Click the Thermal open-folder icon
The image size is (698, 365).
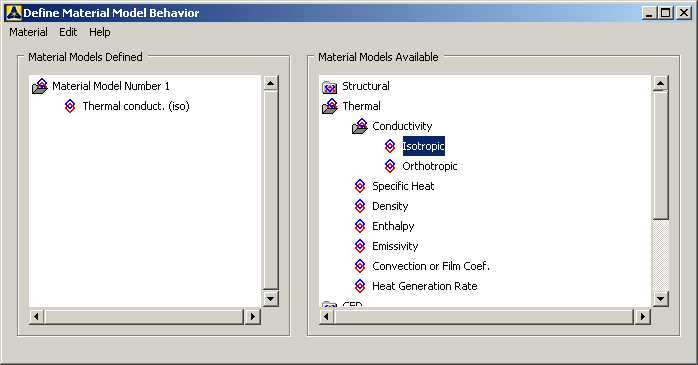(x=330, y=106)
